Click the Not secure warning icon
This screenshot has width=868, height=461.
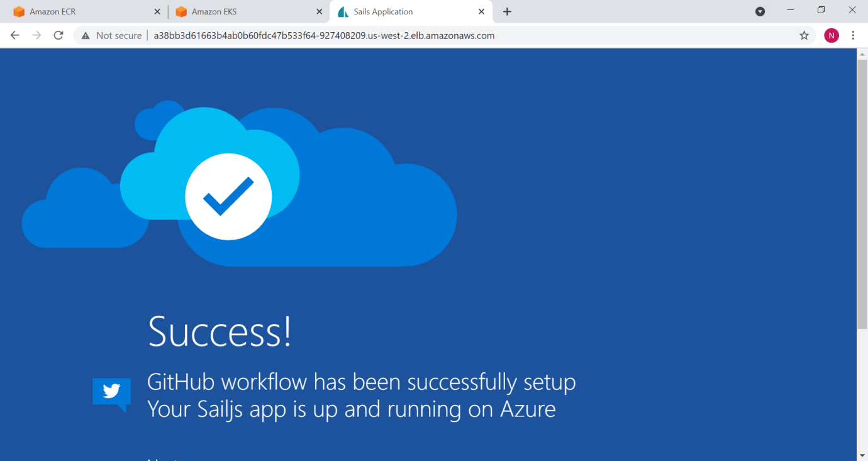point(86,36)
